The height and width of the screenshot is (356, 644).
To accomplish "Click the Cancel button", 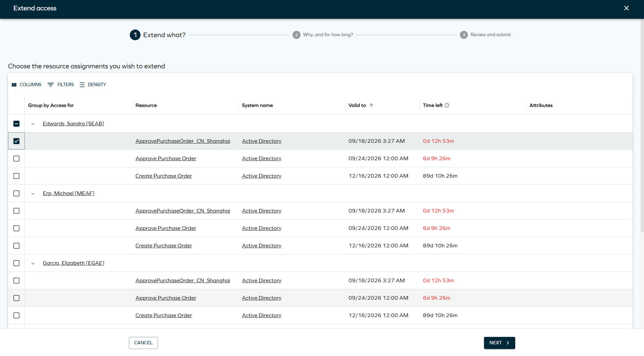I will (x=143, y=343).
